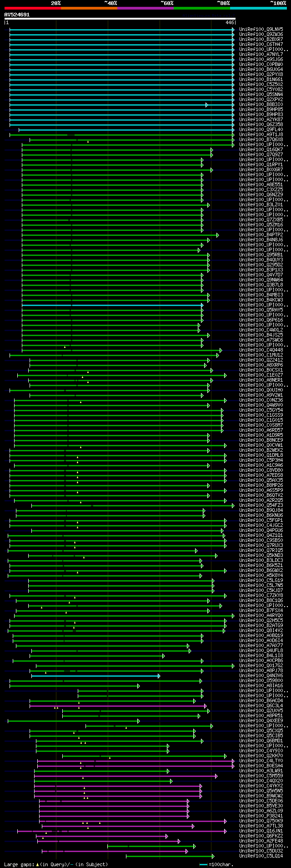Select the UniRef100_Q1DML8 label
The image size is (291, 868).
[261, 455]
